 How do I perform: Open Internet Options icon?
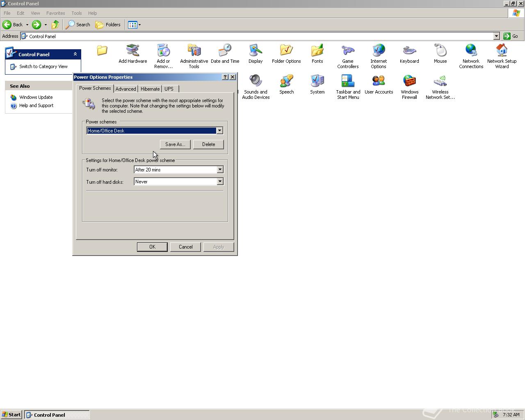pos(379,56)
